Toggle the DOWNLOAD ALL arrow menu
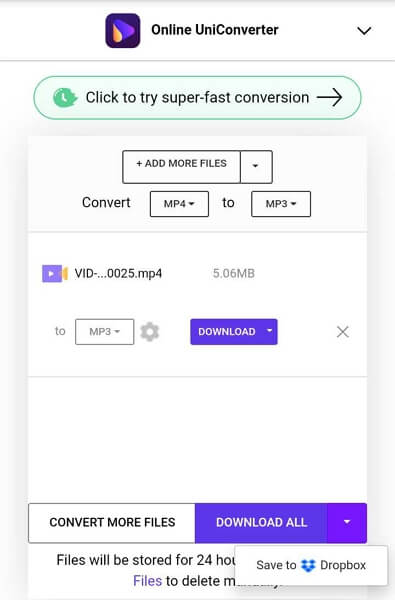 click(347, 523)
